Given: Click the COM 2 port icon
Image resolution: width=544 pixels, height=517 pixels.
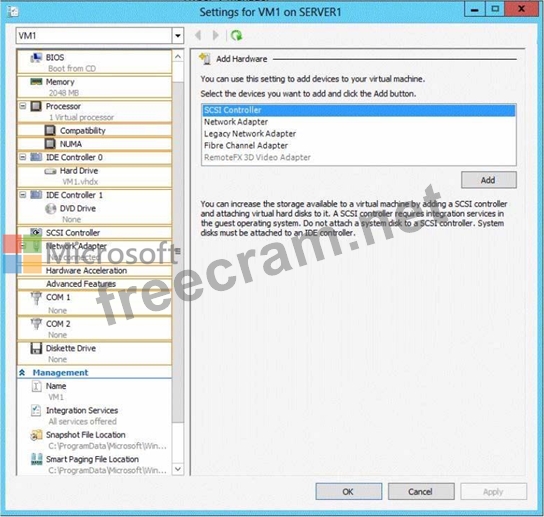Looking at the screenshot, I should click(36, 324).
